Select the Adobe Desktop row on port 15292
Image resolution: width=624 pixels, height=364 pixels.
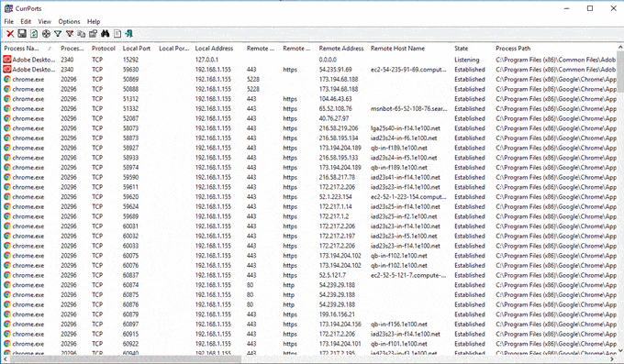(x=309, y=60)
